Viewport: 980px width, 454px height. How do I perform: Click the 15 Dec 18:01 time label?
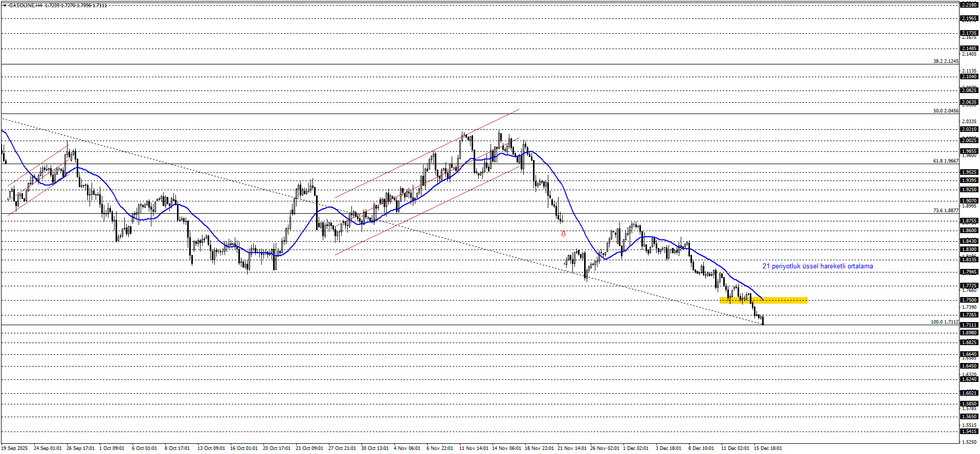768,448
